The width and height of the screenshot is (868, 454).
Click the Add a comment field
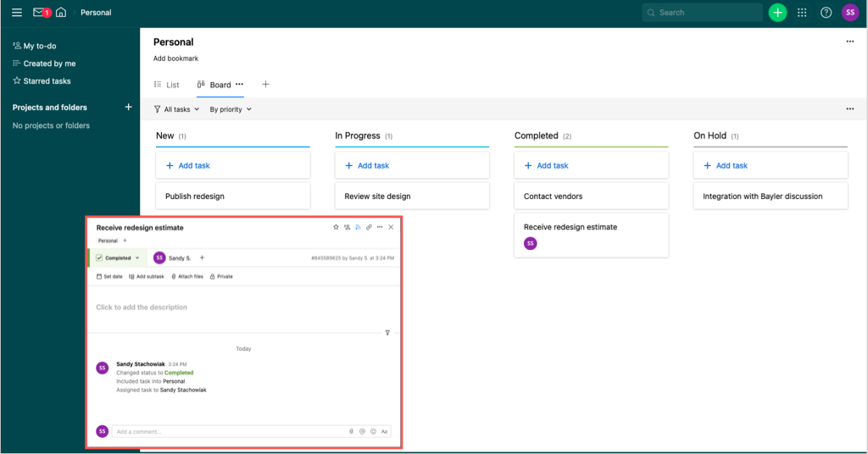click(x=229, y=431)
